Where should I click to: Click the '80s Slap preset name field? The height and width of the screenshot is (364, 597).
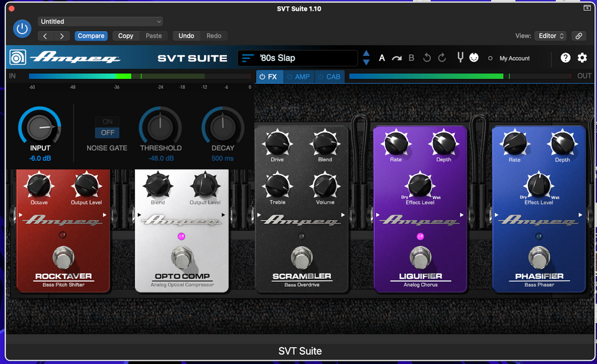coord(305,58)
